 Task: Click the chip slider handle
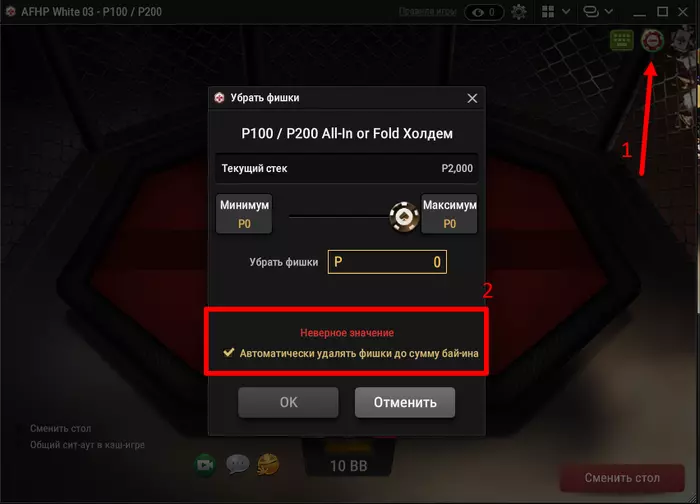pyautogui.click(x=404, y=217)
